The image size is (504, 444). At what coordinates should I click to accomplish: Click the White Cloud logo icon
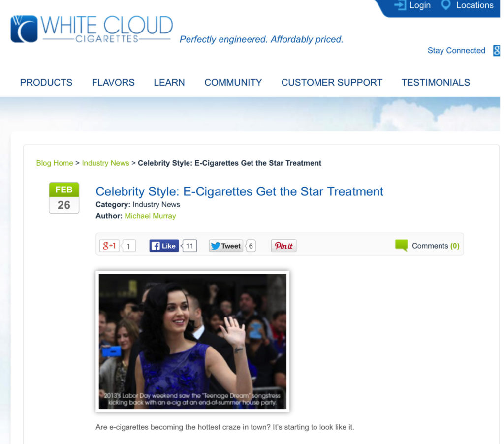pos(24,29)
